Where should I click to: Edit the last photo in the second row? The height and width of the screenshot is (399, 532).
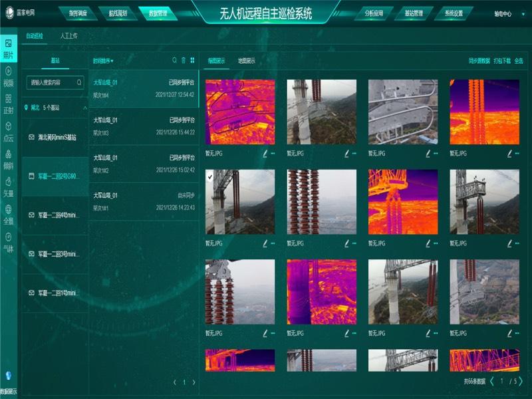click(509, 243)
